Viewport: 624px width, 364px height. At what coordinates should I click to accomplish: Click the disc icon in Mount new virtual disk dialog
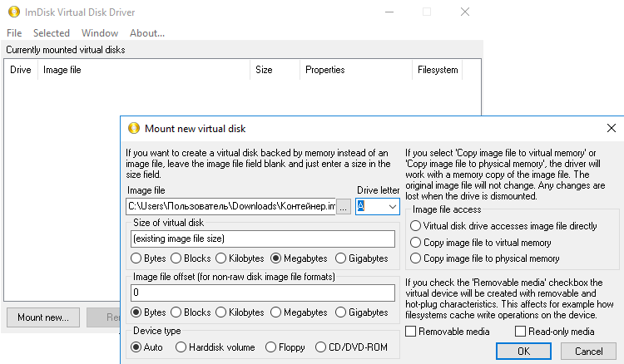(134, 128)
